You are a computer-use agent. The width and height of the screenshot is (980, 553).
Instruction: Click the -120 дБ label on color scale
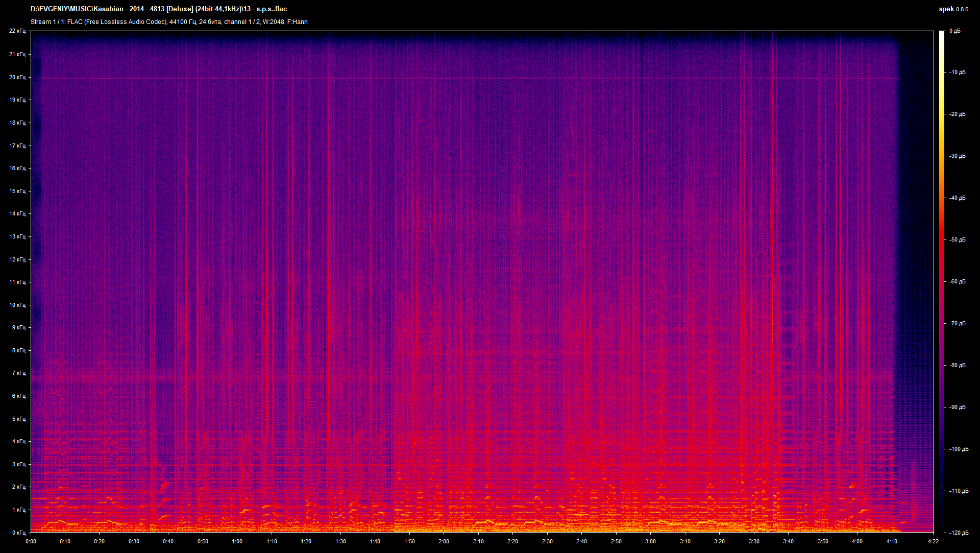click(958, 533)
